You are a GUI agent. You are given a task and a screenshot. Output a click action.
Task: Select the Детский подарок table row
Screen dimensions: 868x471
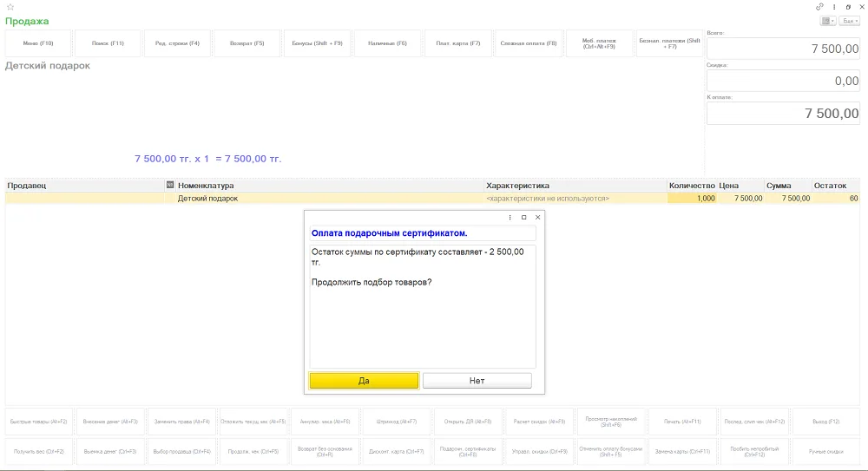432,198
